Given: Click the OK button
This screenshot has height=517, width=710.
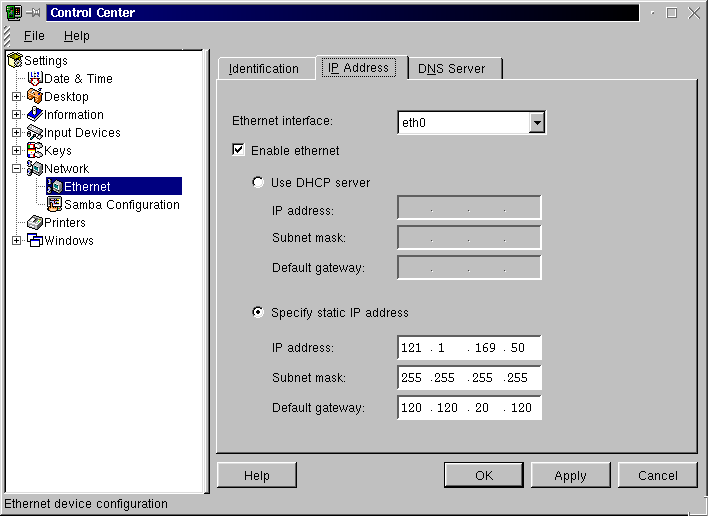Looking at the screenshot, I should pyautogui.click(x=484, y=475).
